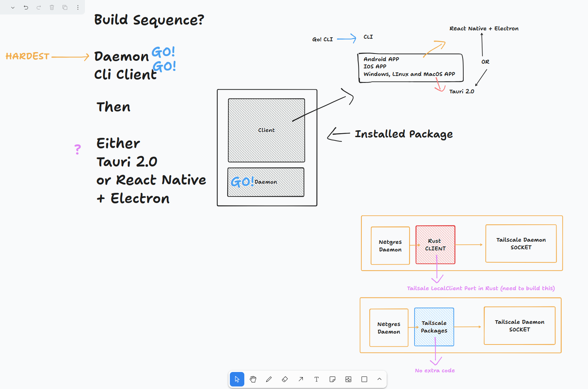Redo the last undone action
Image resolution: width=588 pixels, height=389 pixels.
(x=39, y=7)
